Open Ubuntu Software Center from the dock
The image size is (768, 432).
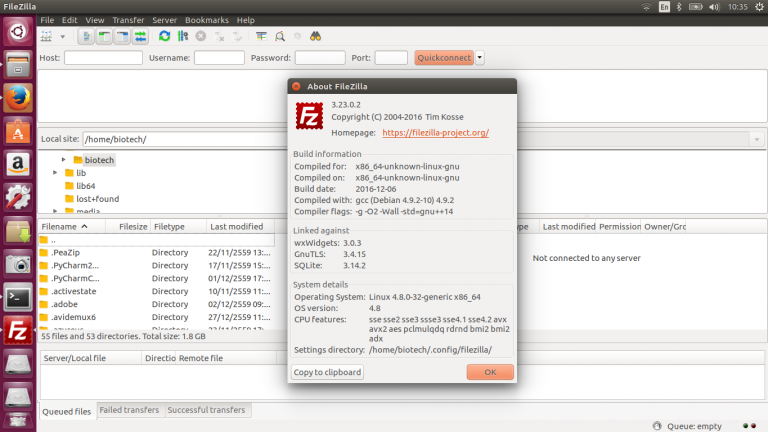pyautogui.click(x=18, y=131)
